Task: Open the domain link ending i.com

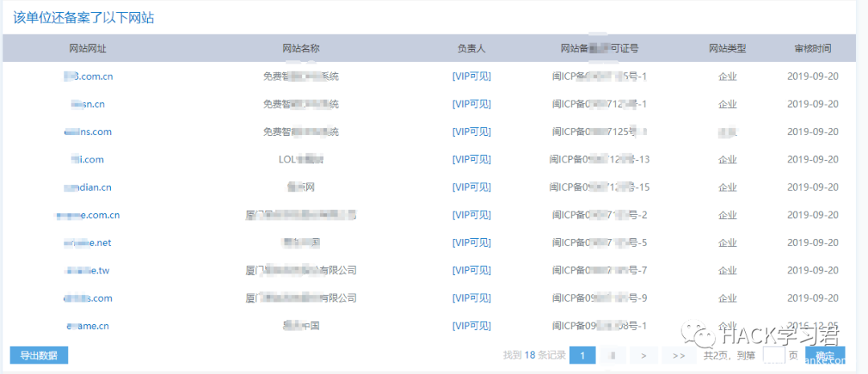Action: (88, 159)
